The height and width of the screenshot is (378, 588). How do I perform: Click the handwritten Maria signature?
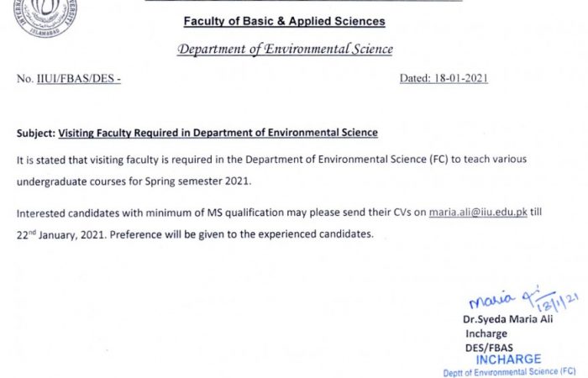point(504,298)
